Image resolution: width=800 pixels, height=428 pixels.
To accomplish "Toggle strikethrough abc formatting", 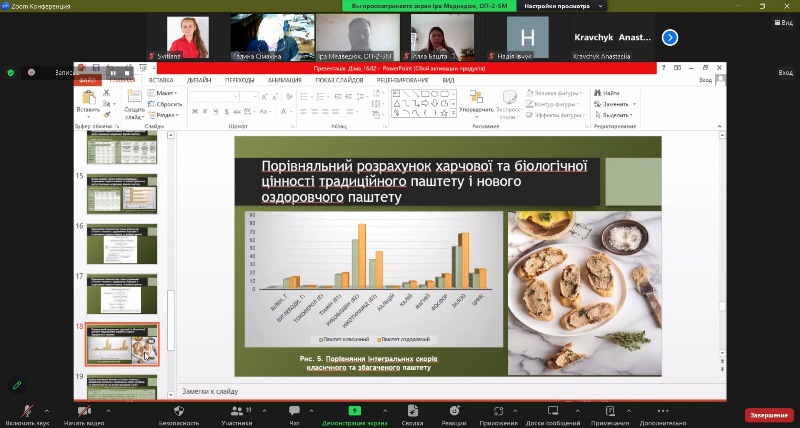I will [237, 111].
